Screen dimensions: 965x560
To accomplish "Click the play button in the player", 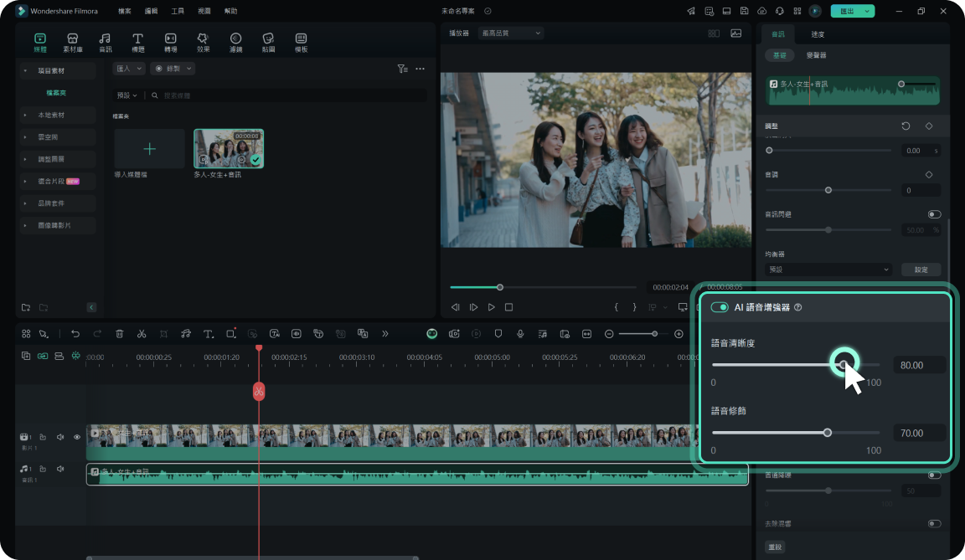I will coord(491,307).
